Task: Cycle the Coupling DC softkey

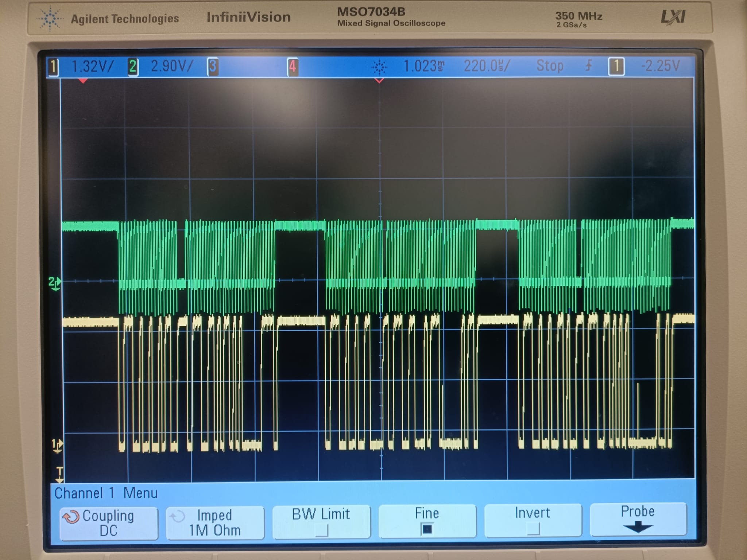Action: point(108,523)
